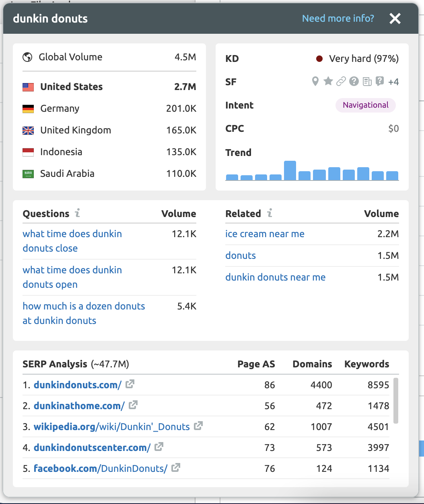Click the Keywords column header
The height and width of the screenshot is (504, 424).
pyautogui.click(x=367, y=364)
